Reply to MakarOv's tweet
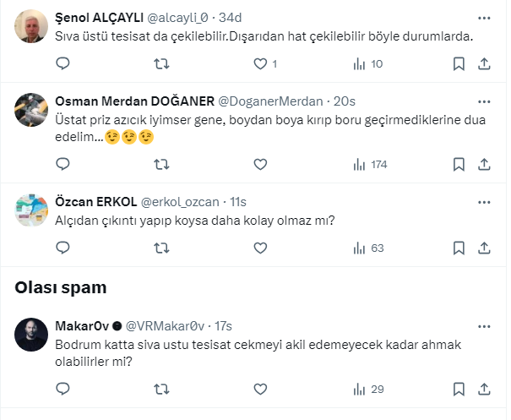 point(63,389)
